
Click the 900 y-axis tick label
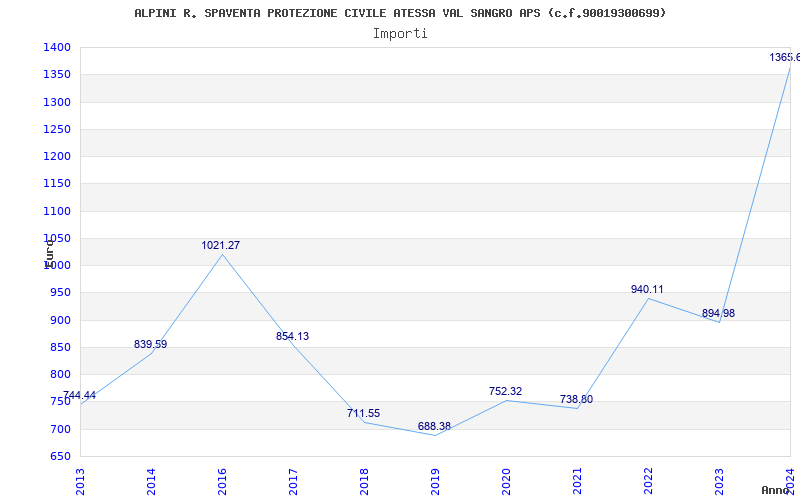pos(60,320)
